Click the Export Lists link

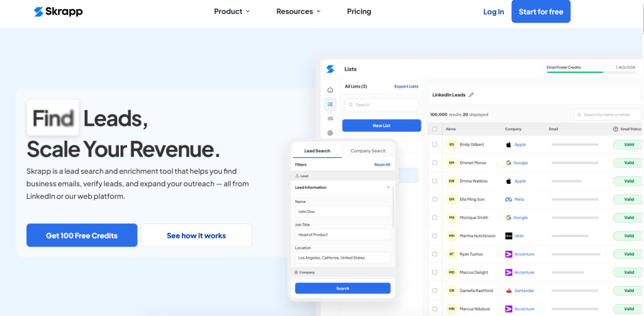(x=406, y=86)
